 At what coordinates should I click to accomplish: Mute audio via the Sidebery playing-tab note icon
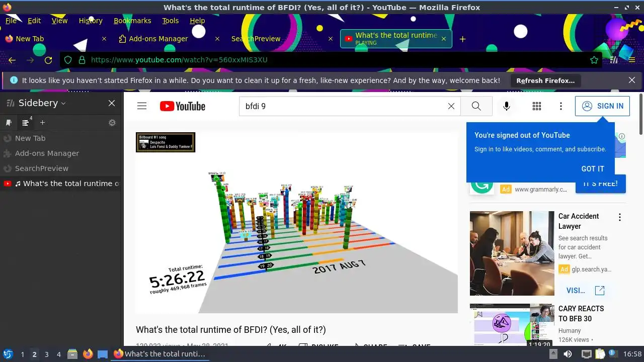click(x=18, y=184)
